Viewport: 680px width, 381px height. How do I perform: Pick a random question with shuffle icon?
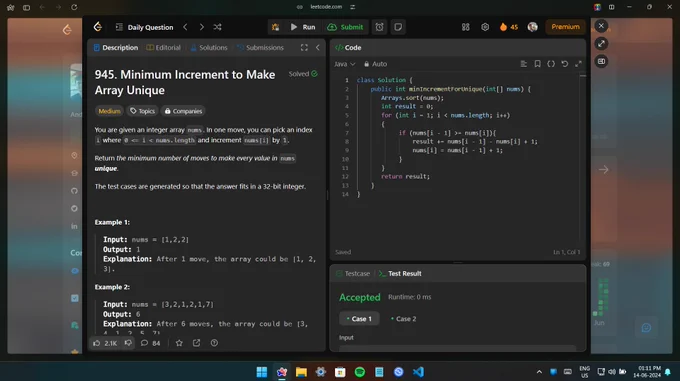pyautogui.click(x=217, y=27)
